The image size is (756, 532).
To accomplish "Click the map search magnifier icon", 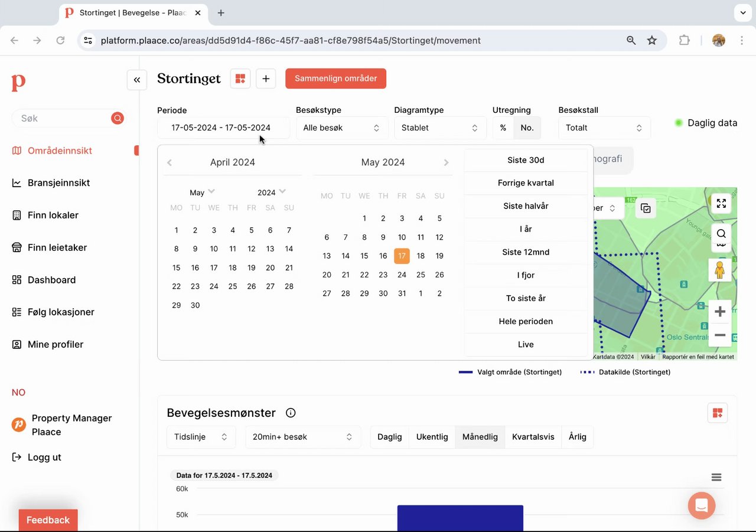I will click(721, 234).
